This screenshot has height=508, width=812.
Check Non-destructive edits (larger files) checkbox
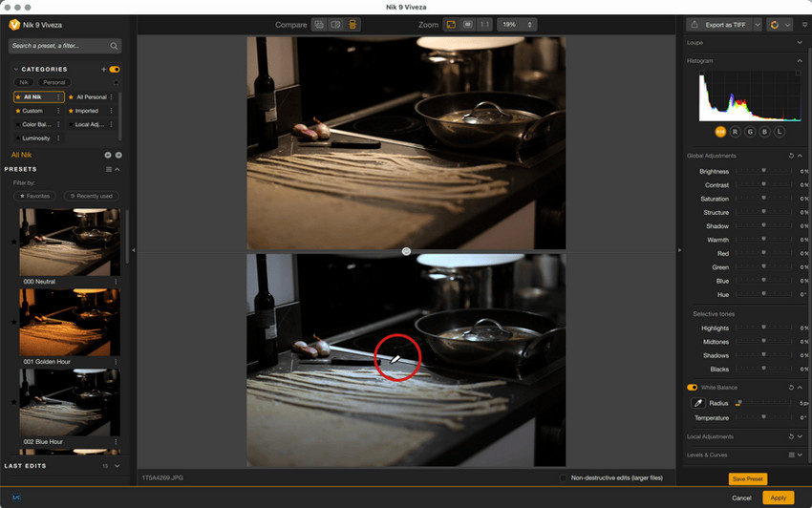click(564, 478)
